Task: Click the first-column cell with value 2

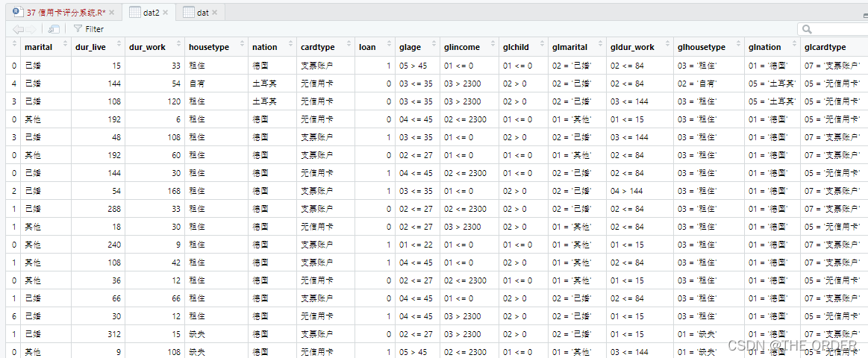Action: (x=13, y=190)
